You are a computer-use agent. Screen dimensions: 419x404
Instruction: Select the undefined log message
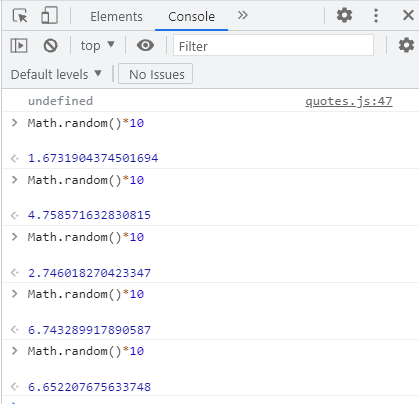(60, 101)
